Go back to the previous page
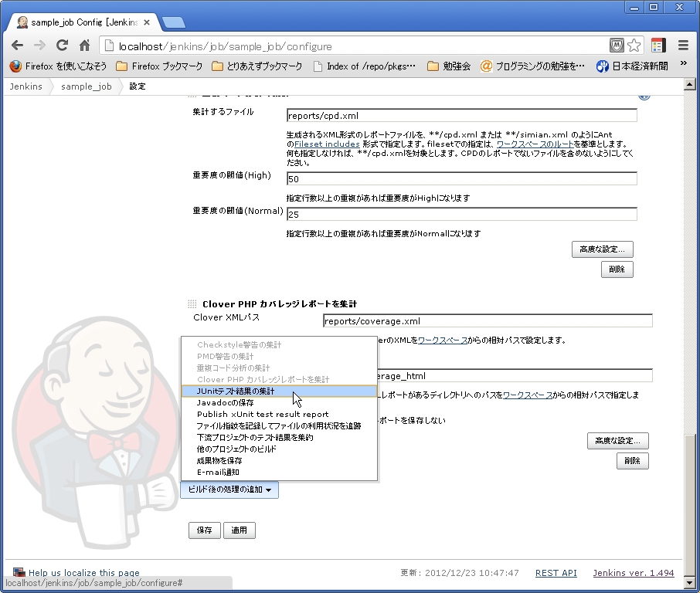This screenshot has height=593, width=700. pos(18,46)
